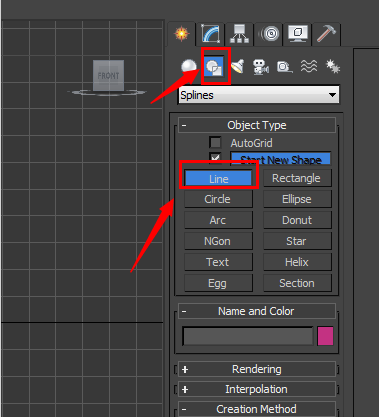379x417 pixels.
Task: Expand the Interpolation rollout
Action: pos(257,389)
